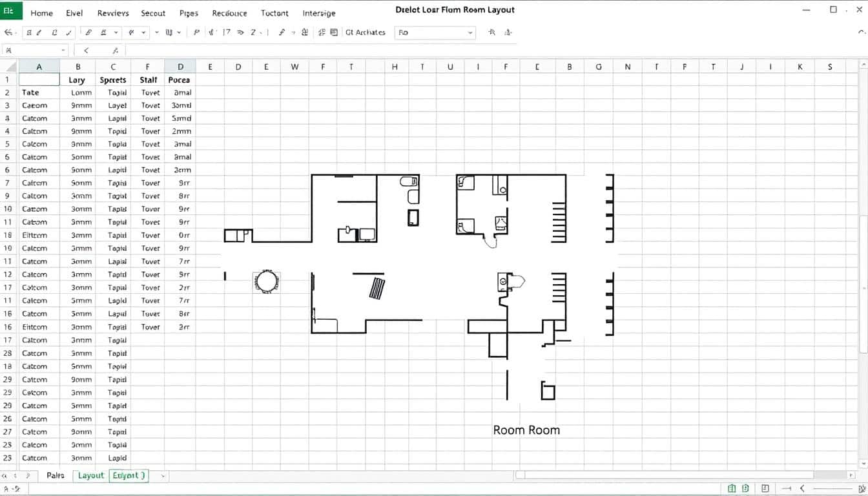Viewport: 868px width, 496px height.
Task: Select column W header
Action: tap(294, 67)
